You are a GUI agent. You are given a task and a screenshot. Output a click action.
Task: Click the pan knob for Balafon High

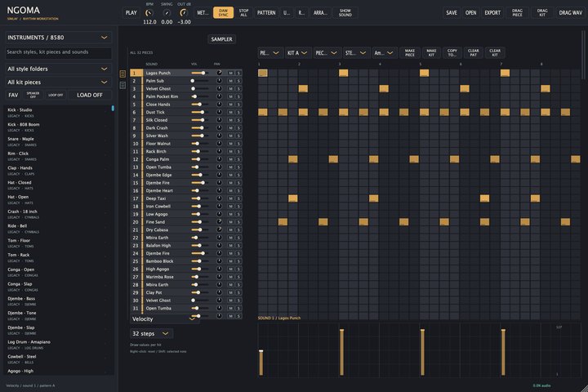click(x=219, y=245)
